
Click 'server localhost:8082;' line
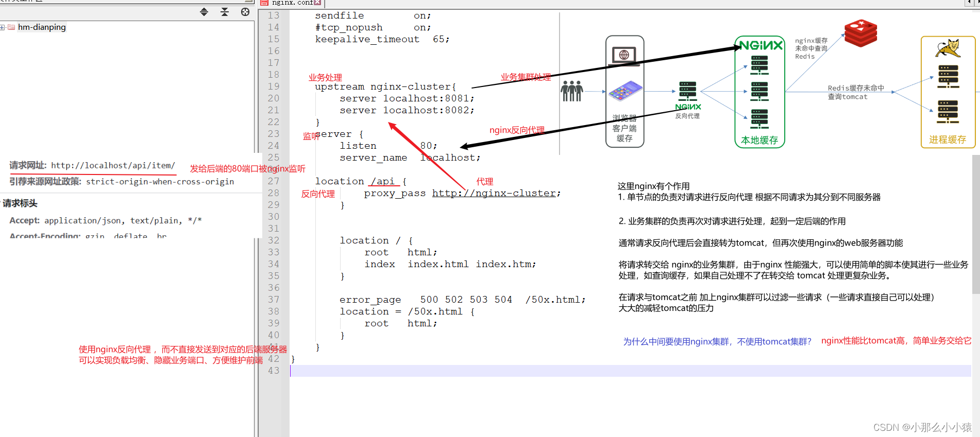[x=407, y=110]
